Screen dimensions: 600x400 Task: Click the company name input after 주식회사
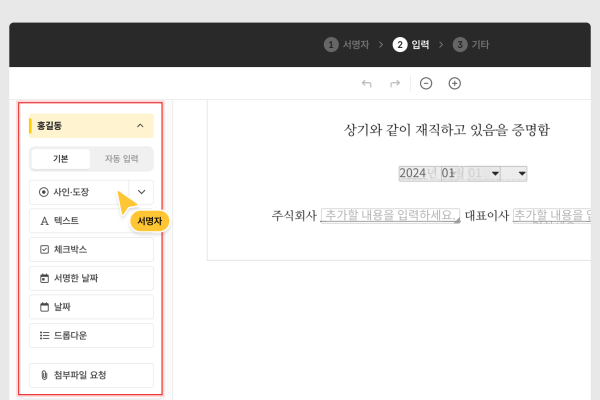[390, 215]
